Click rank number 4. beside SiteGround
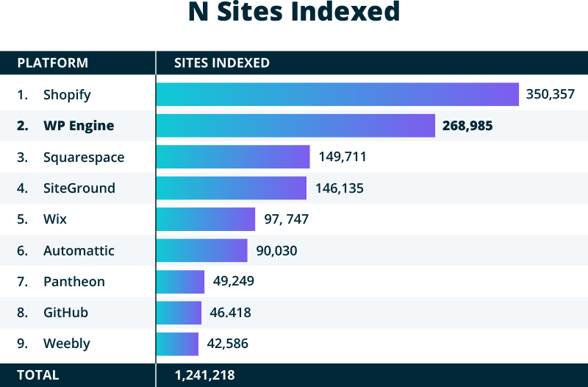This screenshot has height=387, width=588. click(x=23, y=188)
